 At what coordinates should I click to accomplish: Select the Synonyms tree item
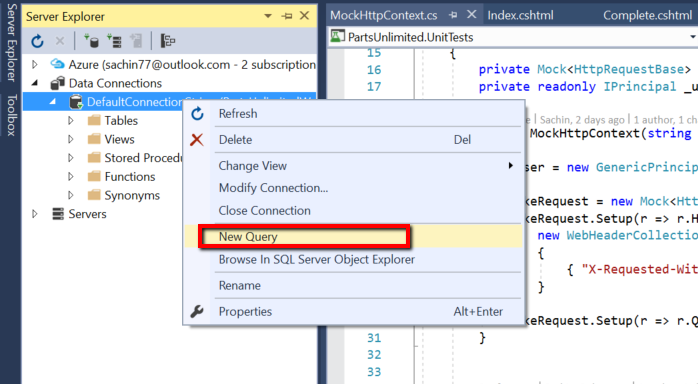(x=132, y=195)
